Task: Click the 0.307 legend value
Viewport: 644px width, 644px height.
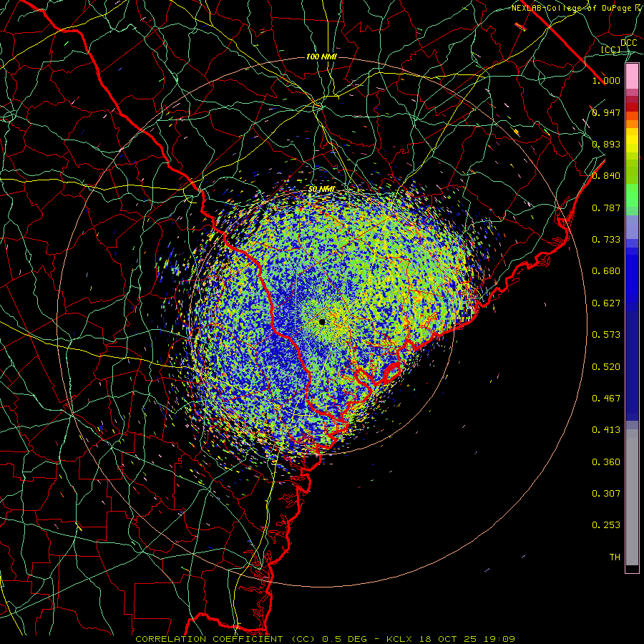Action: coord(606,494)
